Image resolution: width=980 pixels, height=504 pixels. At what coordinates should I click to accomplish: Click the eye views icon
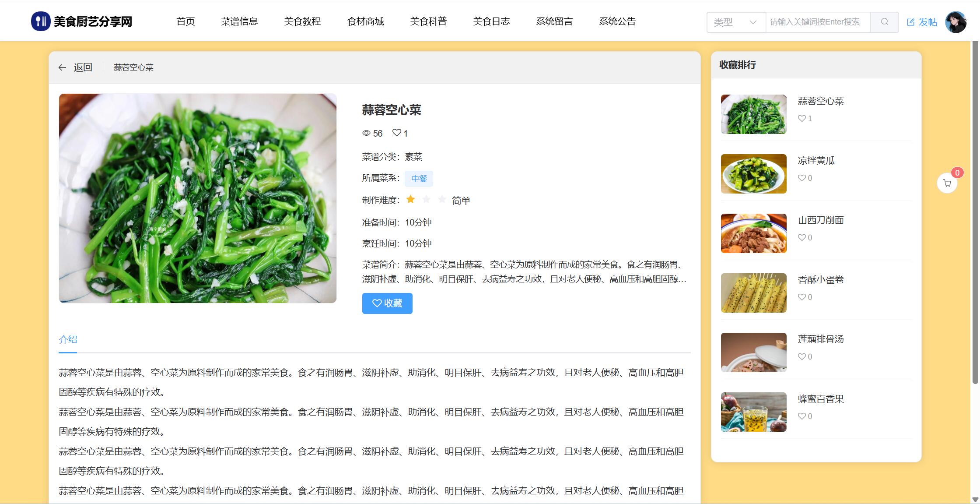pos(366,133)
